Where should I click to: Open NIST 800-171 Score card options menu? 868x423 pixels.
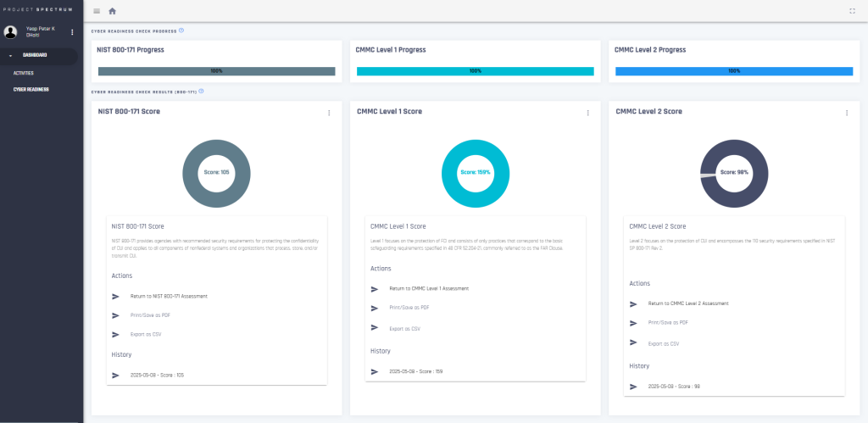pos(329,113)
